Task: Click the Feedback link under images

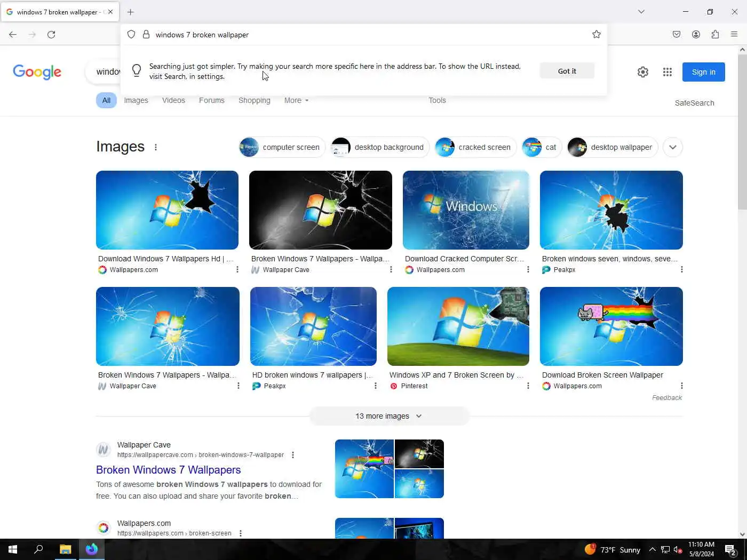Action: (666, 398)
